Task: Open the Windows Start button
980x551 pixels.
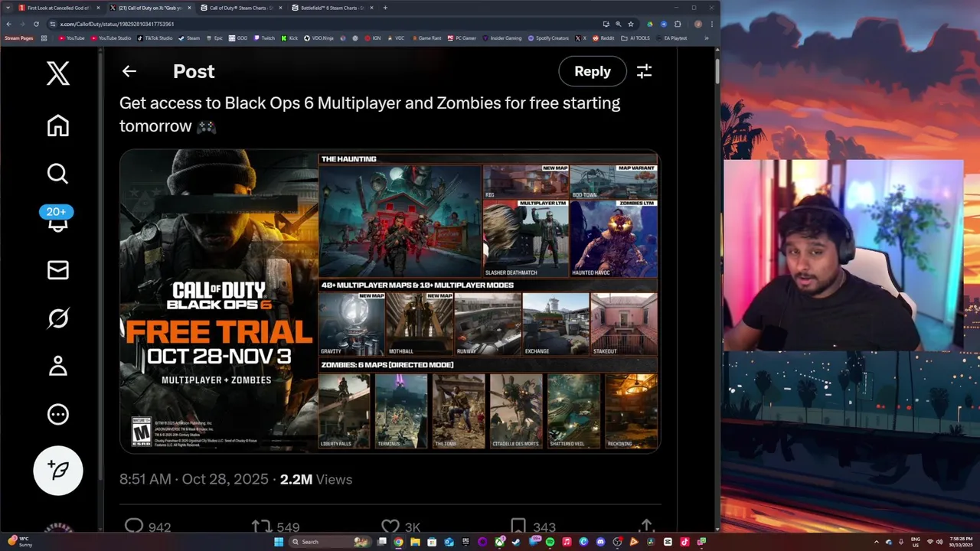Action: pos(279,542)
